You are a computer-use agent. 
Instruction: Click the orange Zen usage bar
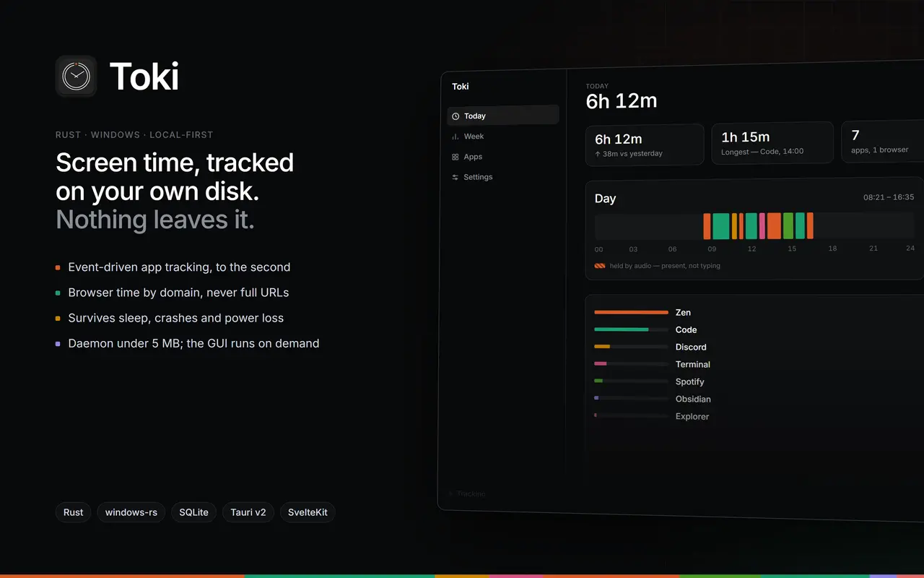point(631,312)
